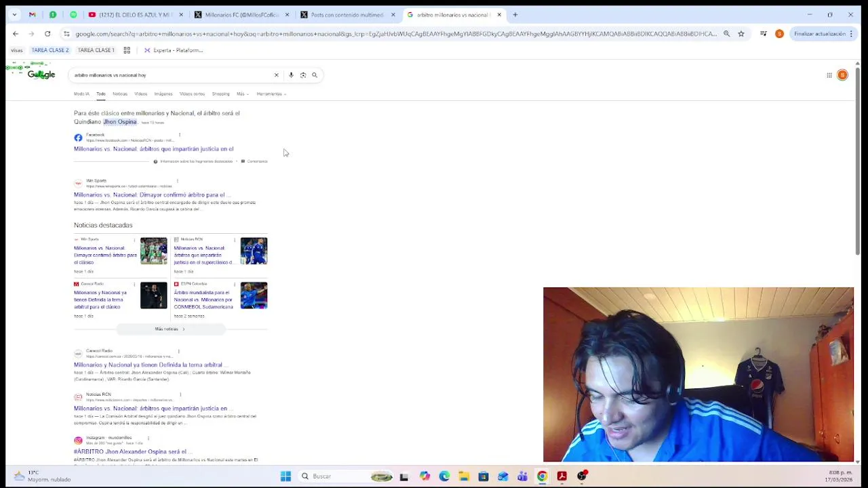
Task: Open File Explorer from taskbar
Action: 464,476
